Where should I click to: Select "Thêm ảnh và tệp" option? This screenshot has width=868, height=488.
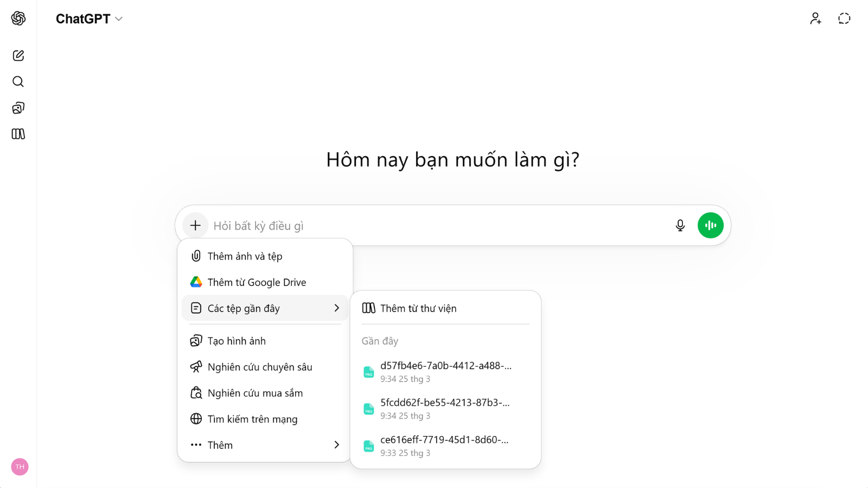coord(245,256)
